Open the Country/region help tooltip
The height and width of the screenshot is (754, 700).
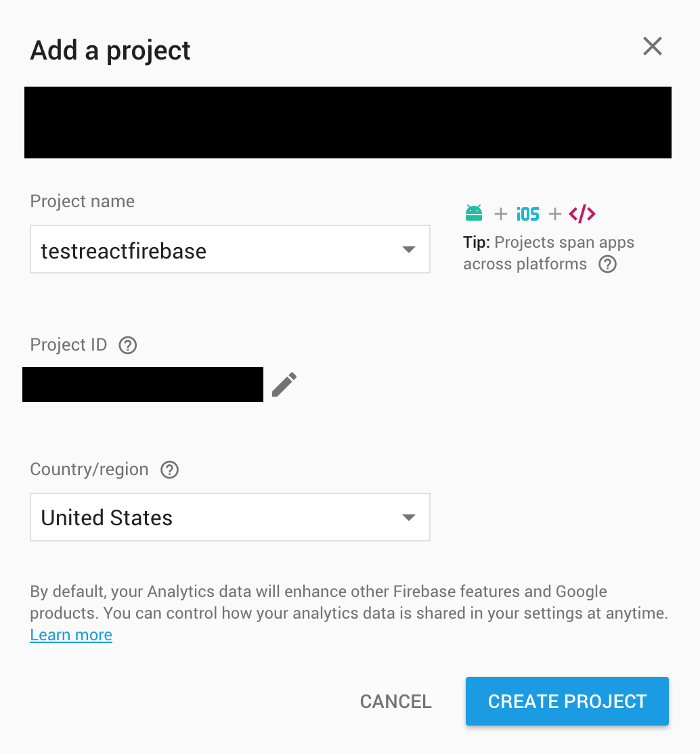tap(169, 470)
